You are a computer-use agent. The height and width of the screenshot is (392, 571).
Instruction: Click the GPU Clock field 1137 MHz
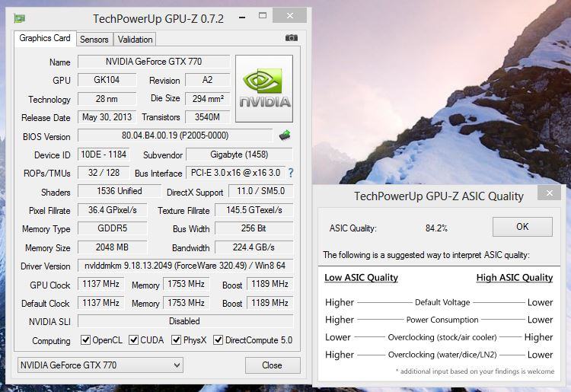tap(100, 284)
